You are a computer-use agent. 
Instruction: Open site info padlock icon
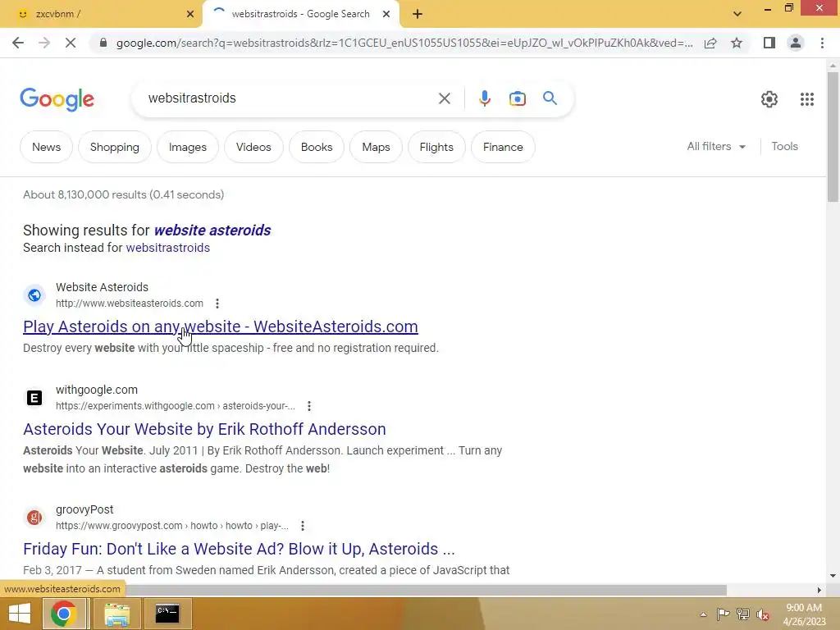tap(103, 43)
